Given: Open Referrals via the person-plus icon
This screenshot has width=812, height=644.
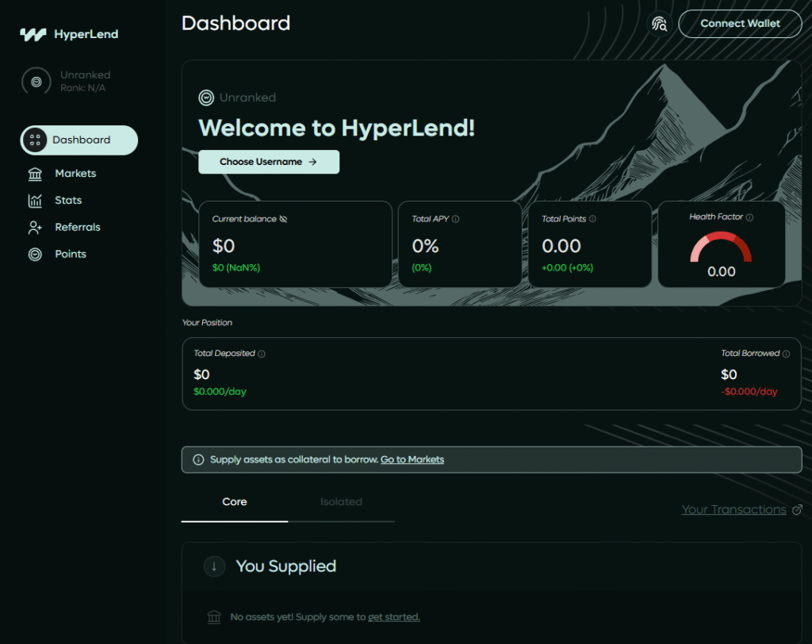Looking at the screenshot, I should click(35, 227).
